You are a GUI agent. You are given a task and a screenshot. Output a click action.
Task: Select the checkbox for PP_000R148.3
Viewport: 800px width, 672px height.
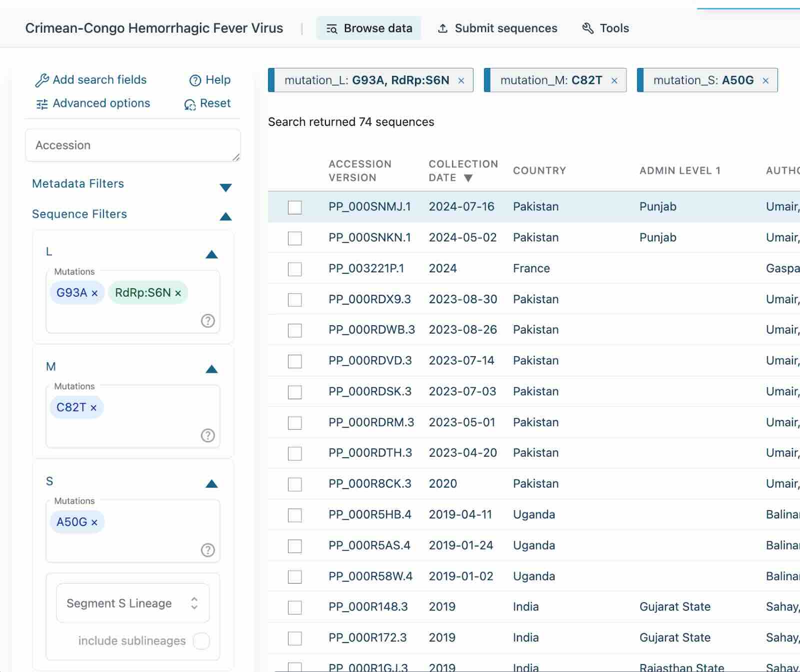[294, 607]
